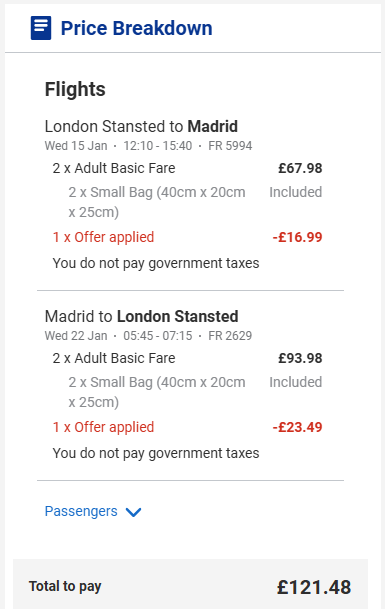
Task: Click the Total to pay label
Action: 65,586
